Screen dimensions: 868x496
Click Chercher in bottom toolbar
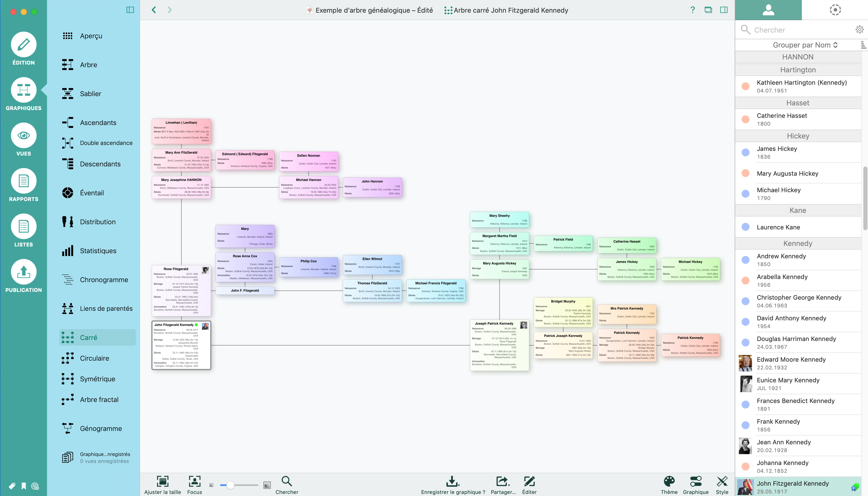(286, 485)
